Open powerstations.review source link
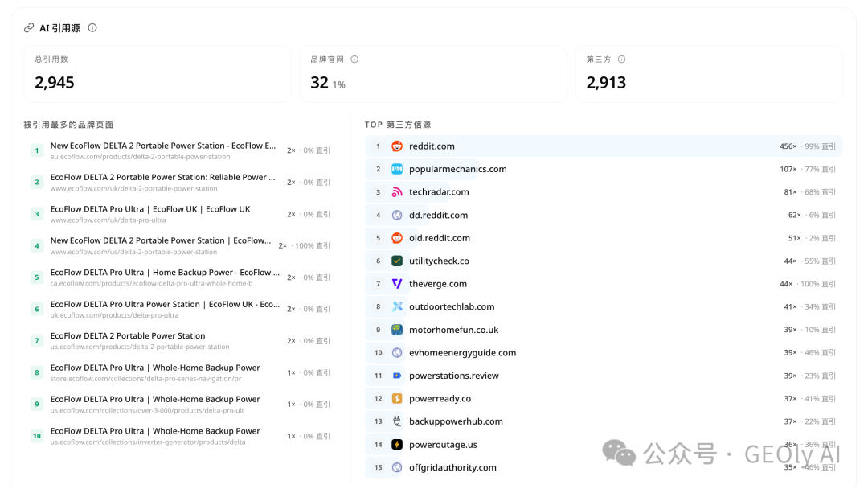The width and height of the screenshot is (868, 489). pyautogui.click(x=454, y=376)
